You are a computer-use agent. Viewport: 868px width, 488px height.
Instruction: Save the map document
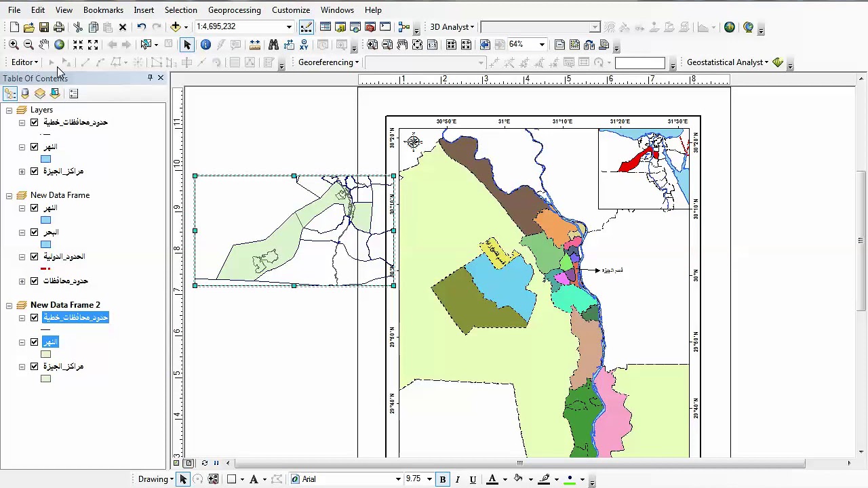click(x=44, y=27)
